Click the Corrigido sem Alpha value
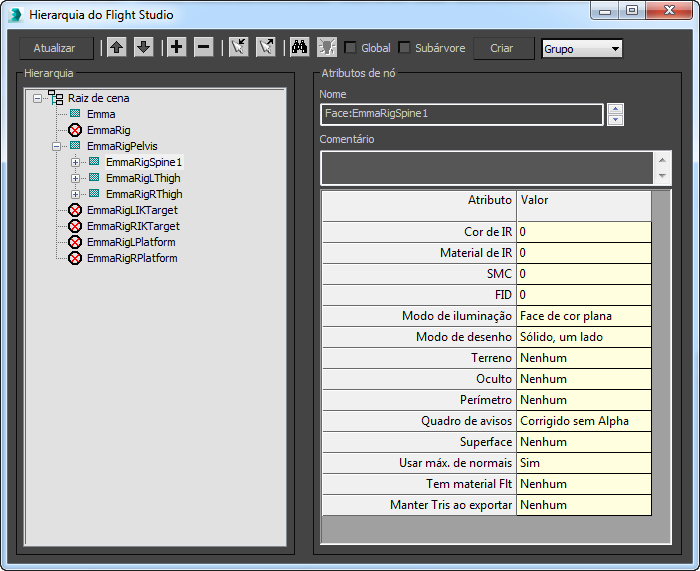The height and width of the screenshot is (571, 700). 584,421
